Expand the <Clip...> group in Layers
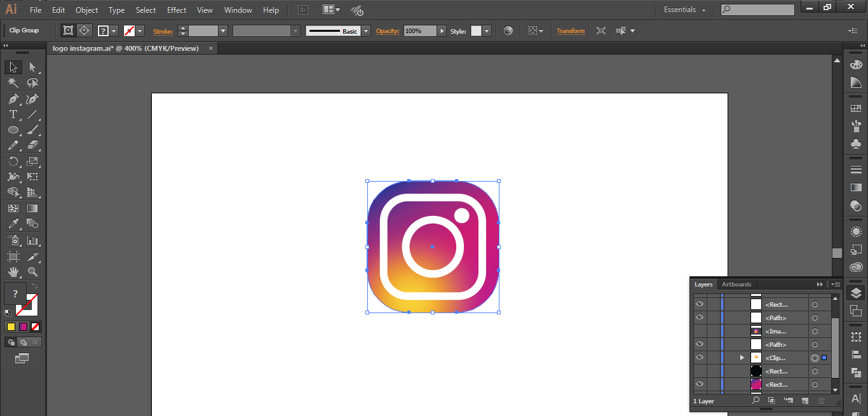The image size is (868, 416). click(x=742, y=358)
